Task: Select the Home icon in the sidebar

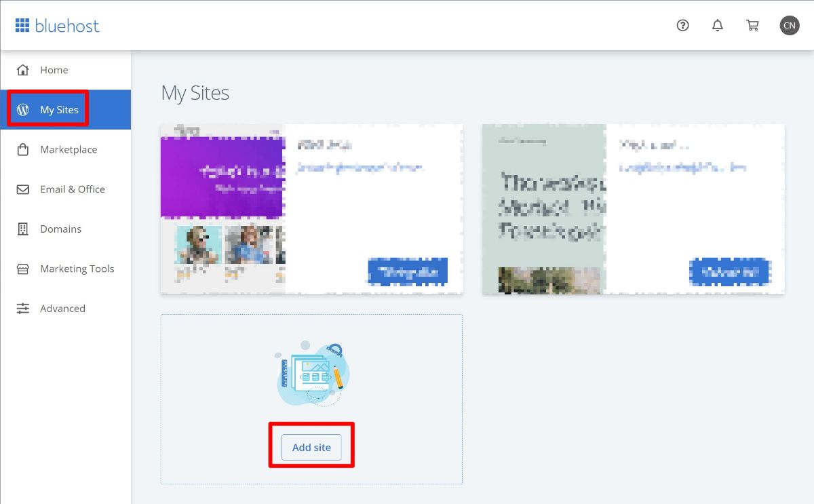Action: (23, 70)
